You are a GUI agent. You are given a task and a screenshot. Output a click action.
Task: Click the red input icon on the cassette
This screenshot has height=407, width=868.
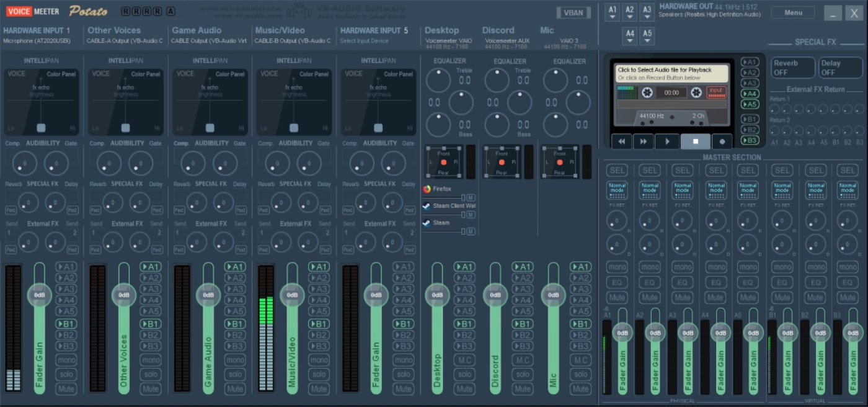pos(716,92)
